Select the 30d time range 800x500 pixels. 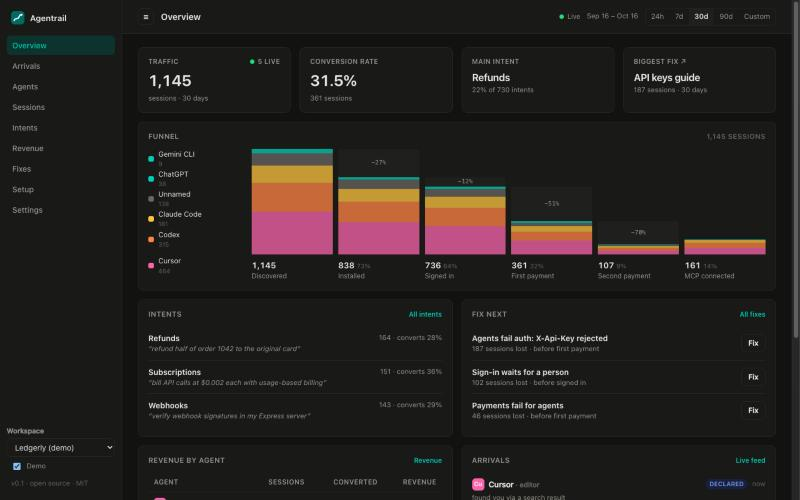pos(701,17)
